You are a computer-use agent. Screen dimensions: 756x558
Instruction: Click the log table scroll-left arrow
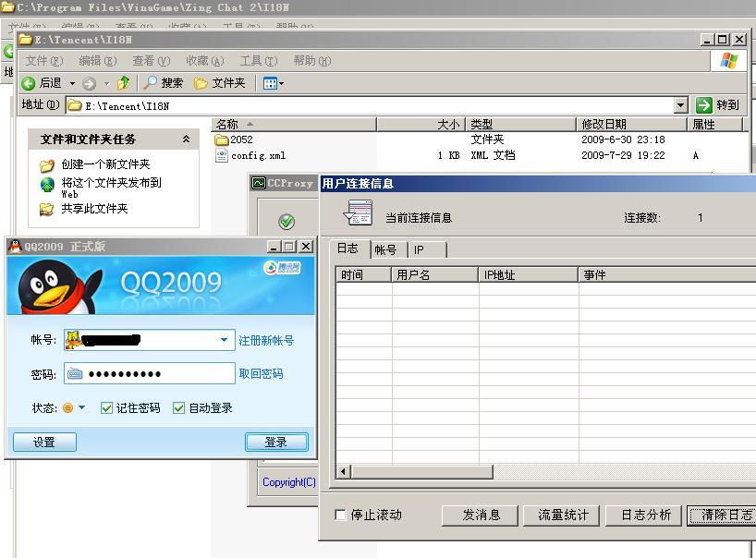coord(343,471)
